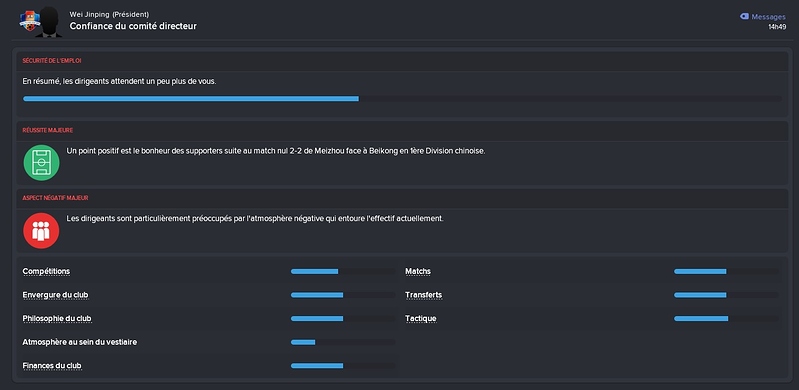Select the Tactique confidence label
The height and width of the screenshot is (390, 799).
(421, 319)
